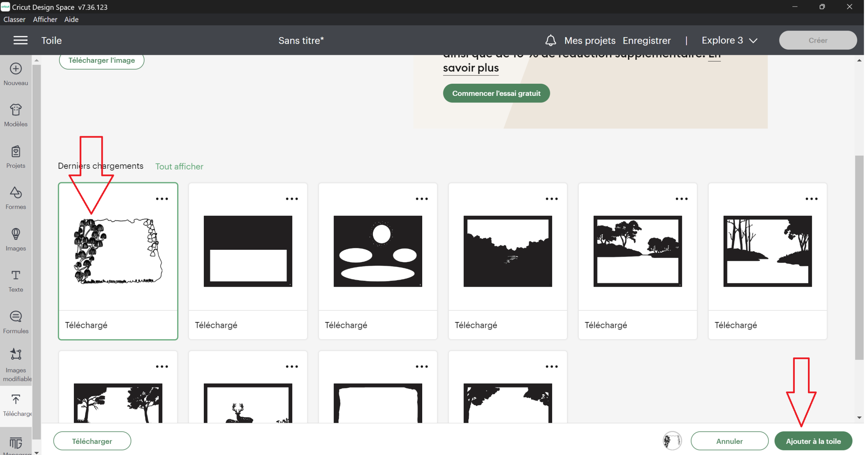868x455 pixels.
Task: Select the deer frame thumbnail
Action: pyautogui.click(x=248, y=403)
